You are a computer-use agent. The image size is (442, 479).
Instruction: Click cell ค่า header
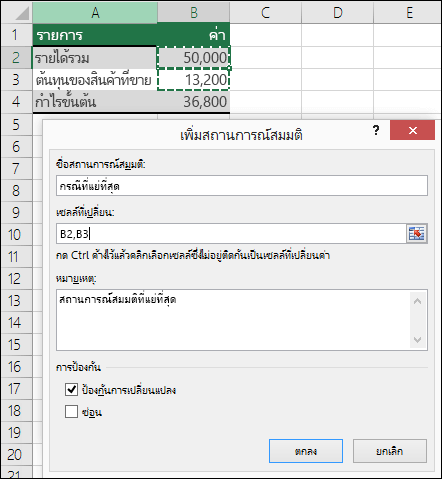tap(194, 35)
